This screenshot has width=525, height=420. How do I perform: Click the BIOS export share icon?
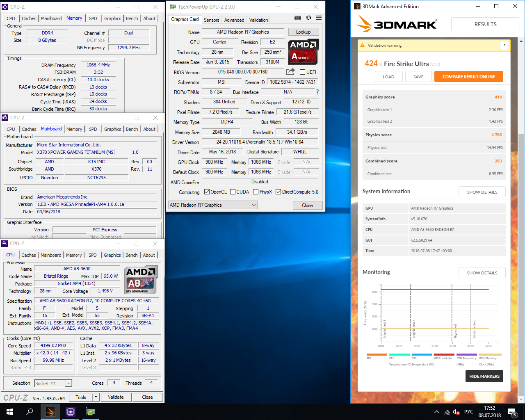click(290, 72)
